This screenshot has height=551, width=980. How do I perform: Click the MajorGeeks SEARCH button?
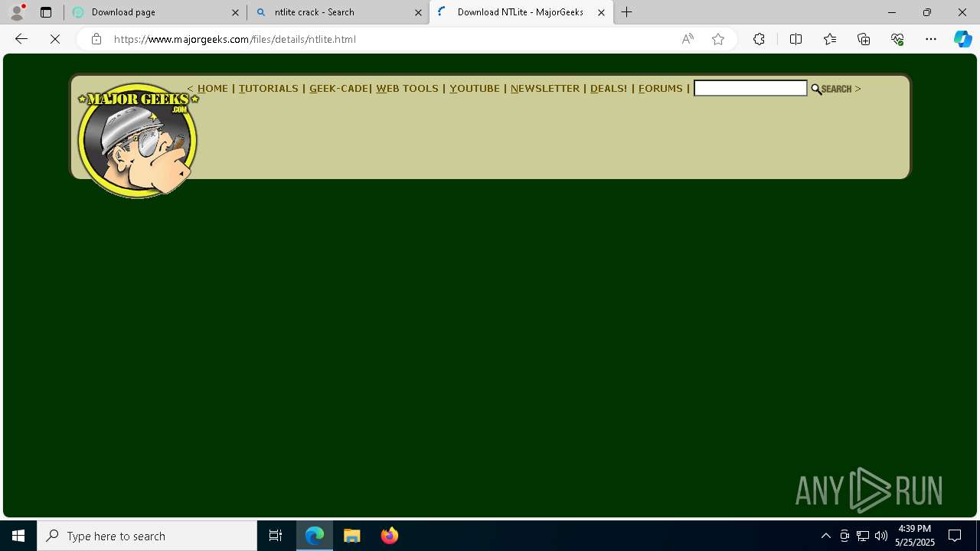pos(831,89)
